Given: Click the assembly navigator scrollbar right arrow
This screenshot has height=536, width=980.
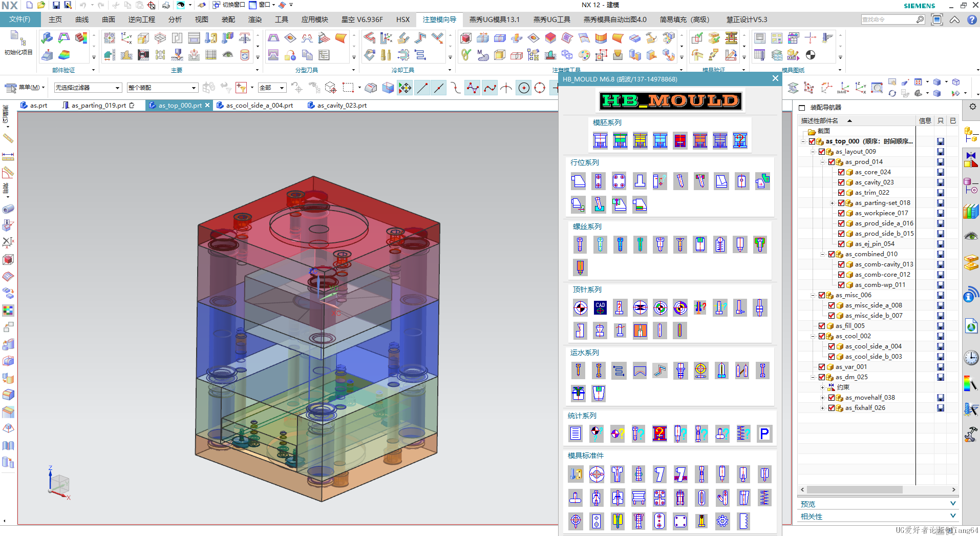Looking at the screenshot, I should click(x=953, y=489).
